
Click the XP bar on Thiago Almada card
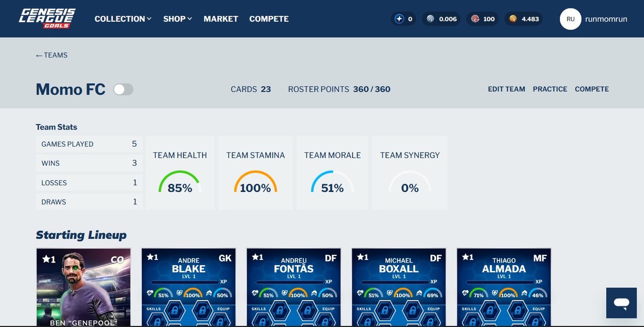[501, 282]
